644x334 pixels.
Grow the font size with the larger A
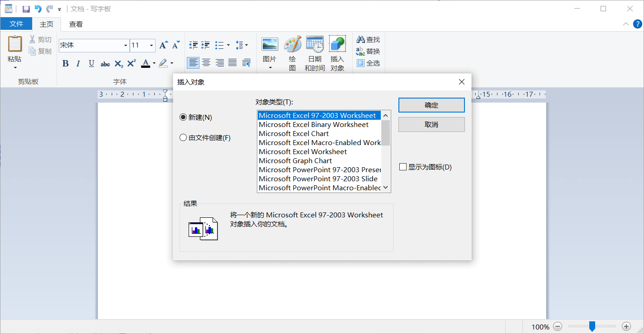[x=163, y=45]
